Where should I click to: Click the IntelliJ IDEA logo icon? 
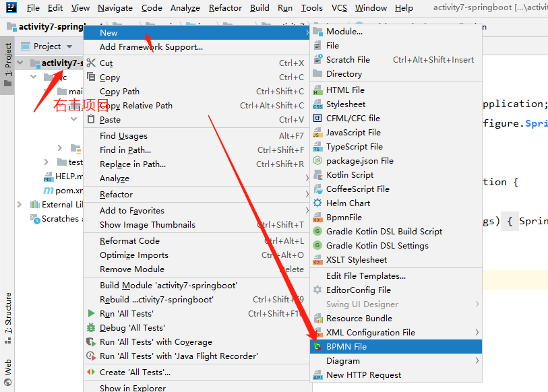(x=11, y=7)
